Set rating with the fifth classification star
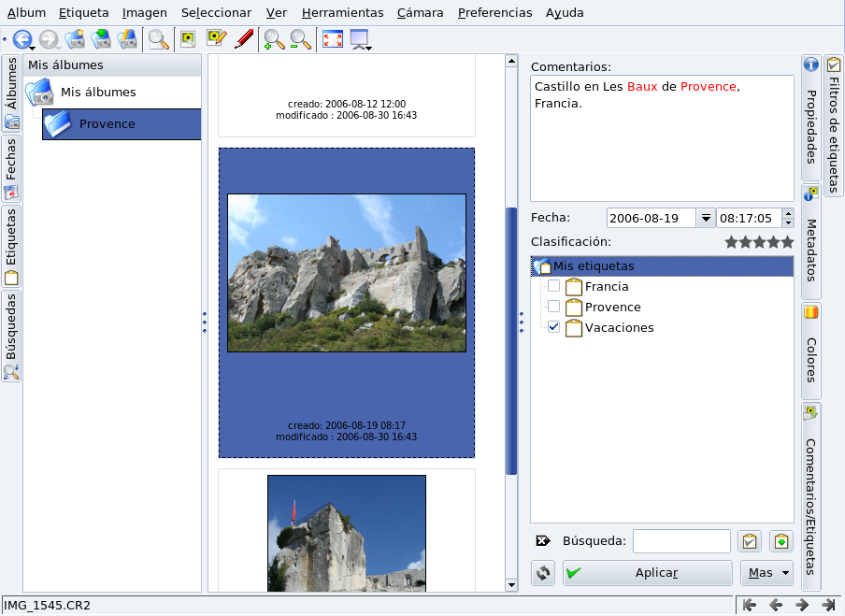The width and height of the screenshot is (845, 616). click(x=787, y=242)
